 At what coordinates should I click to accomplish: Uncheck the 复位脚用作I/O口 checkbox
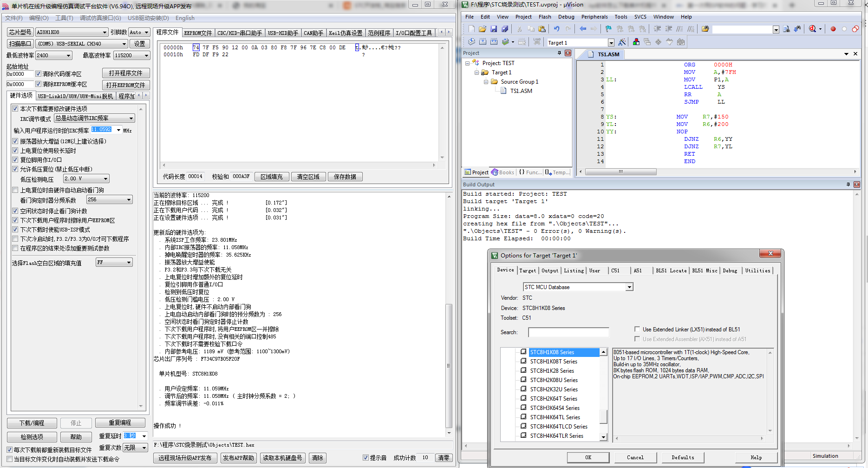point(15,160)
